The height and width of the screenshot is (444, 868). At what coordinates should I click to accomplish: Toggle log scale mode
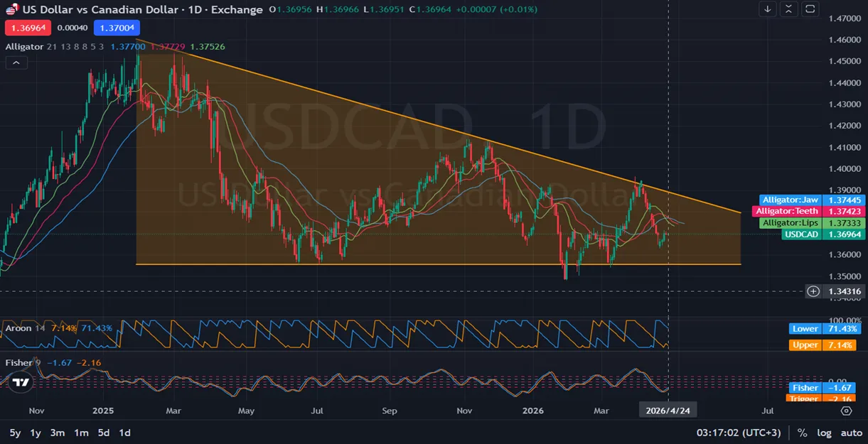(x=825, y=433)
